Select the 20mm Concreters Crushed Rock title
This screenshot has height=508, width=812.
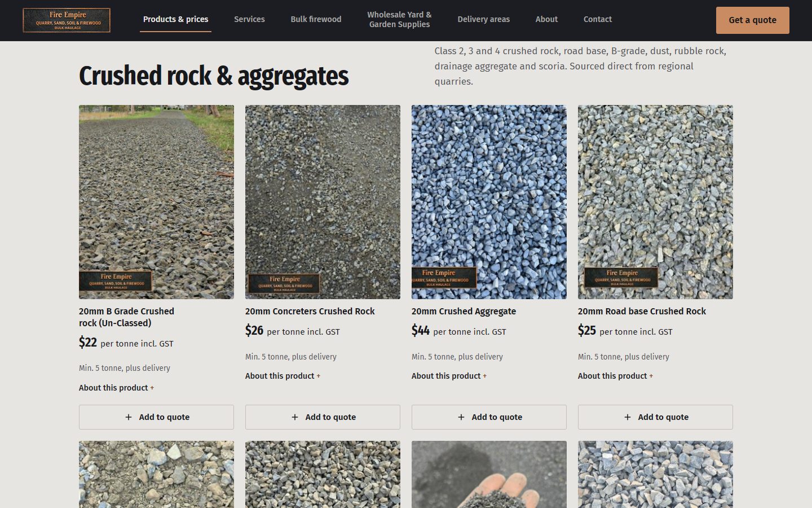tap(310, 312)
